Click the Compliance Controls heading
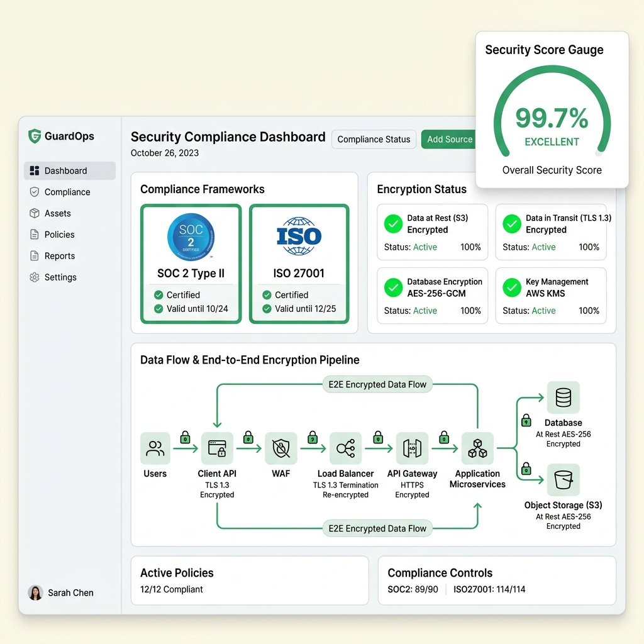Viewport: 644px width, 644px height. pyautogui.click(x=440, y=572)
